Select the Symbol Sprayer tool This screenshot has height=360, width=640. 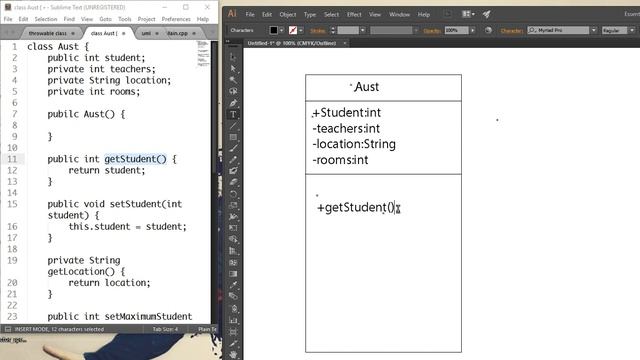coord(233,309)
